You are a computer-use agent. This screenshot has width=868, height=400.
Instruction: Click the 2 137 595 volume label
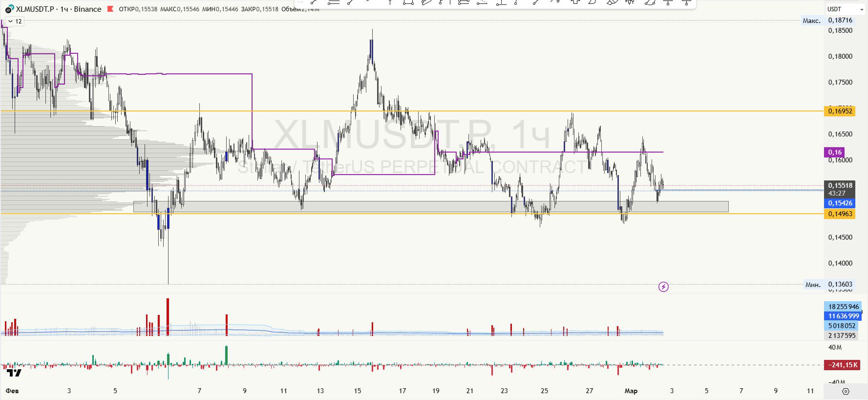coord(842,335)
